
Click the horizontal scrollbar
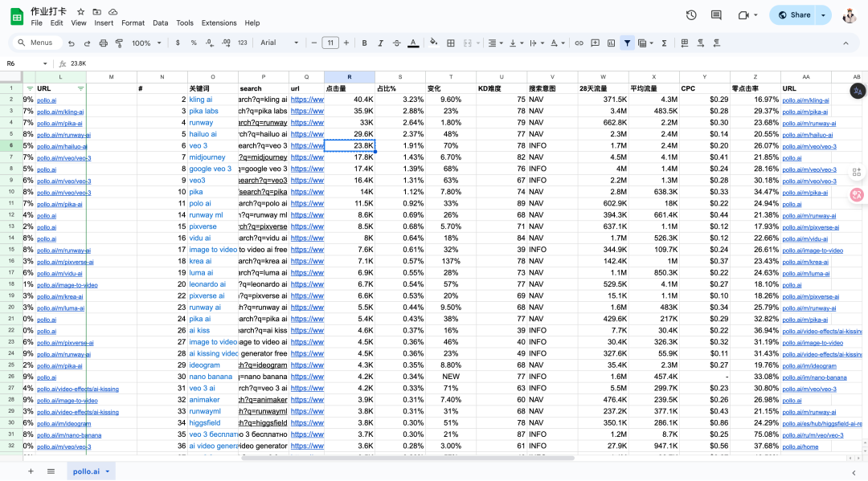pos(408,458)
